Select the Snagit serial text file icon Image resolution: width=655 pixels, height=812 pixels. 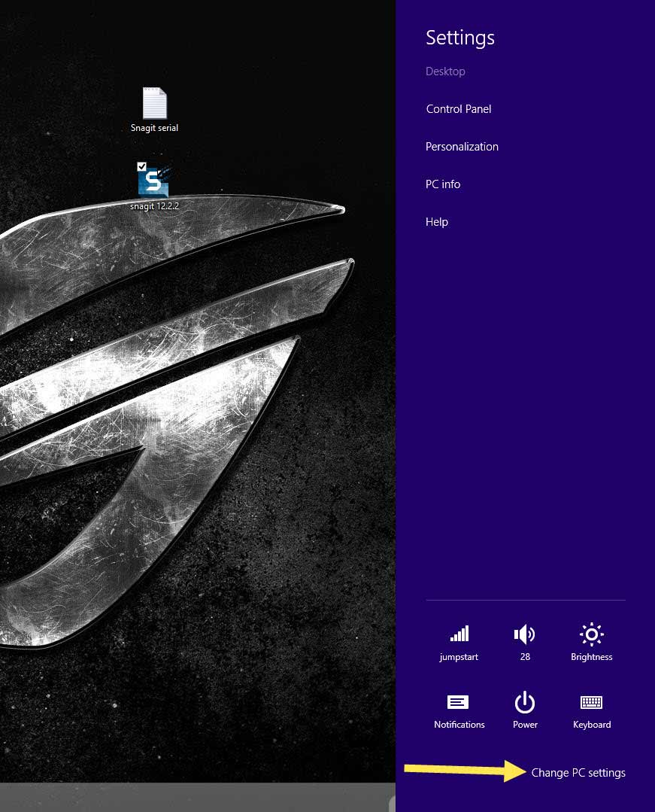(154, 103)
